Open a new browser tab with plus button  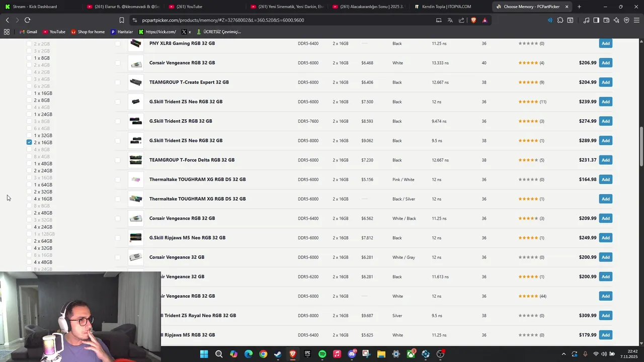click(x=579, y=7)
